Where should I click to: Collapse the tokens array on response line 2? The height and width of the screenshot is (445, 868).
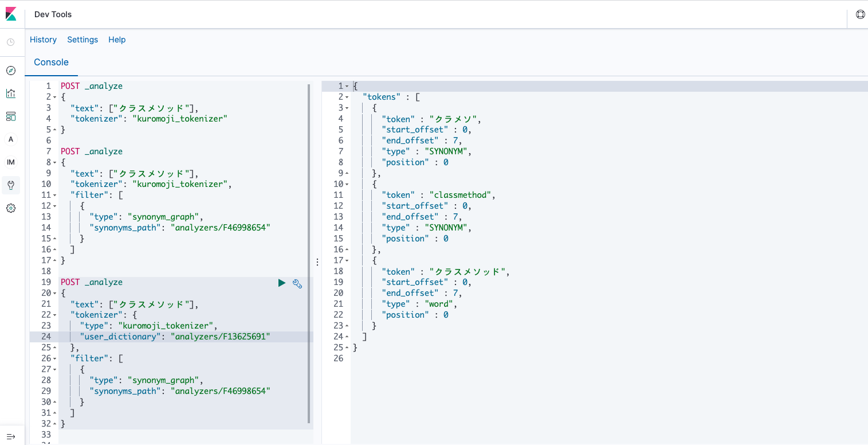tap(347, 97)
